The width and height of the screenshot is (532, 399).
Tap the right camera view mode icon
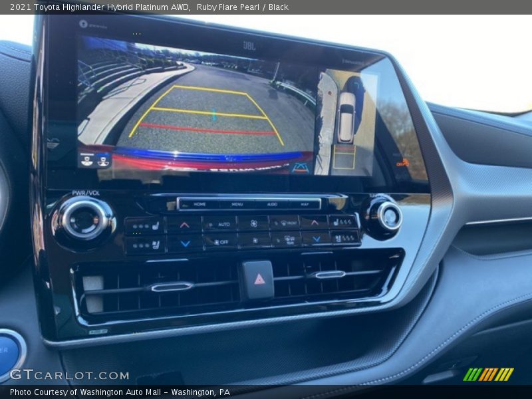[103, 160]
